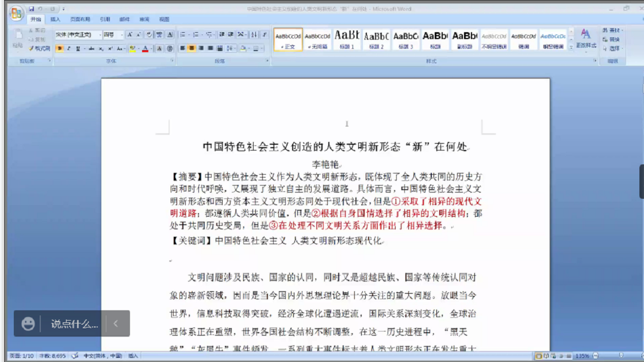Open the Office button menu
The height and width of the screenshot is (362, 644).
pos(17,13)
